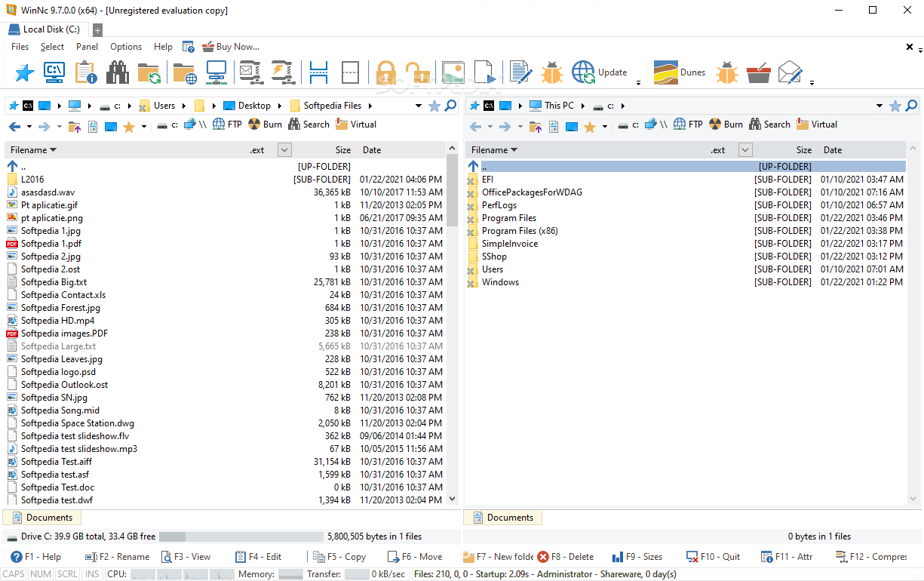Open the Select menu
924x581 pixels.
tap(53, 47)
